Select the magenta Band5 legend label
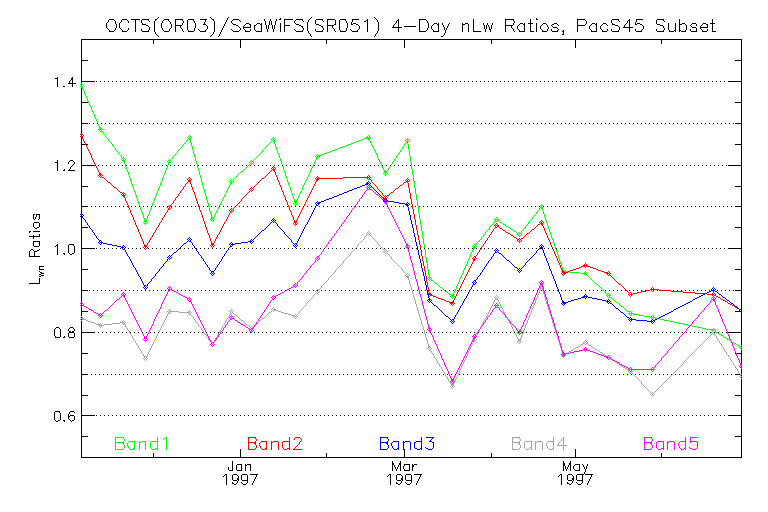This screenshot has width=768, height=512. tap(671, 444)
